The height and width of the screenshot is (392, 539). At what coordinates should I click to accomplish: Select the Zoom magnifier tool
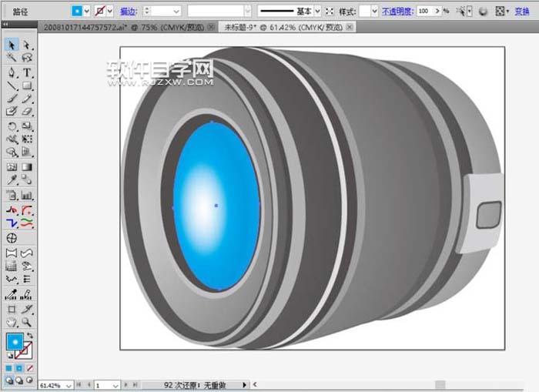[27, 321]
